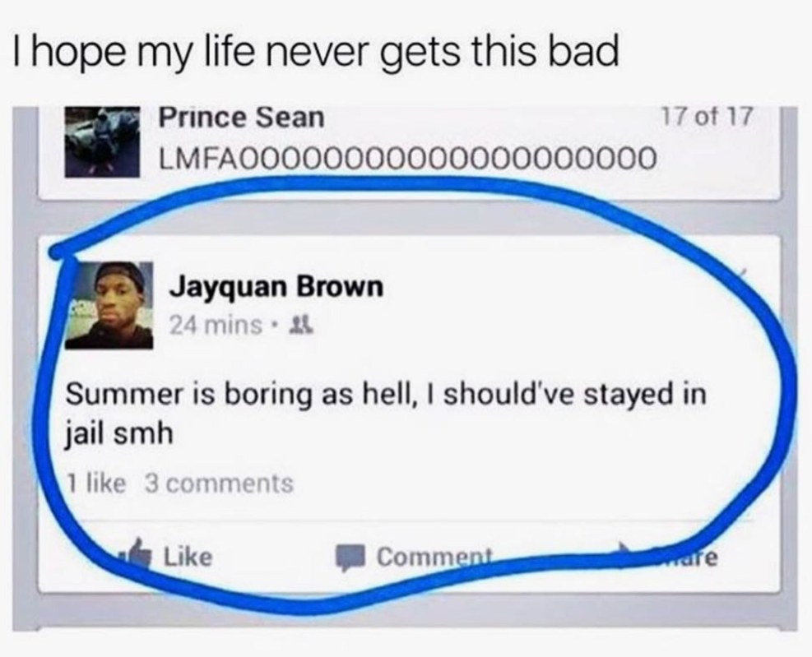Open Prince Sean's profile thumbnail
This screenshot has width=812, height=657.
pyautogui.click(x=103, y=142)
